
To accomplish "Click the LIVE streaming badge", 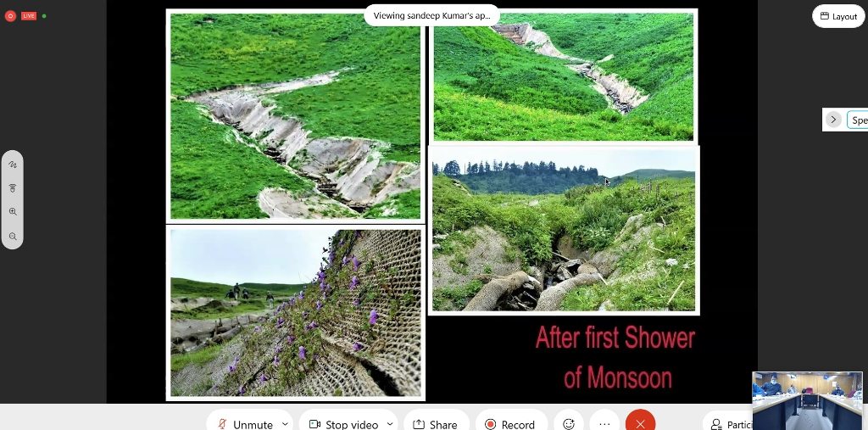I will click(29, 16).
